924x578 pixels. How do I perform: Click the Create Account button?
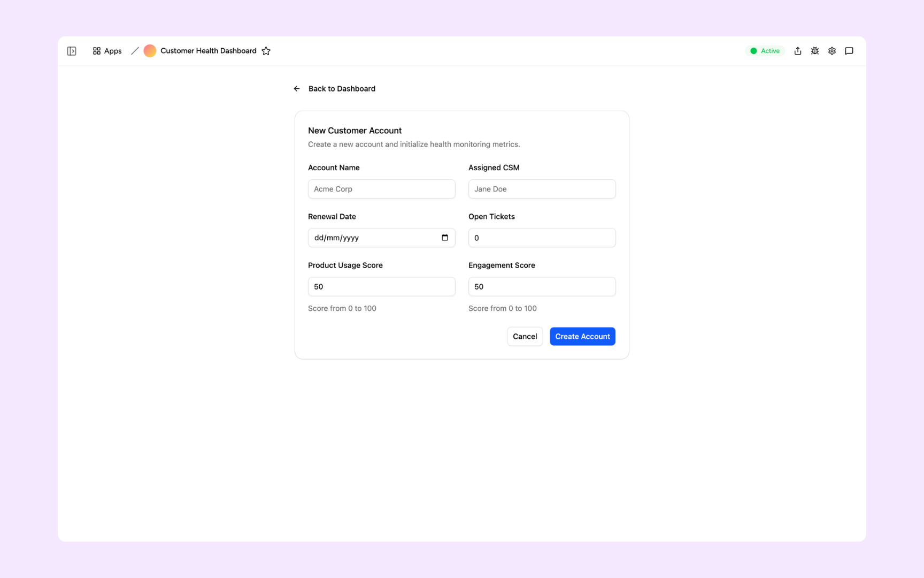pos(582,337)
